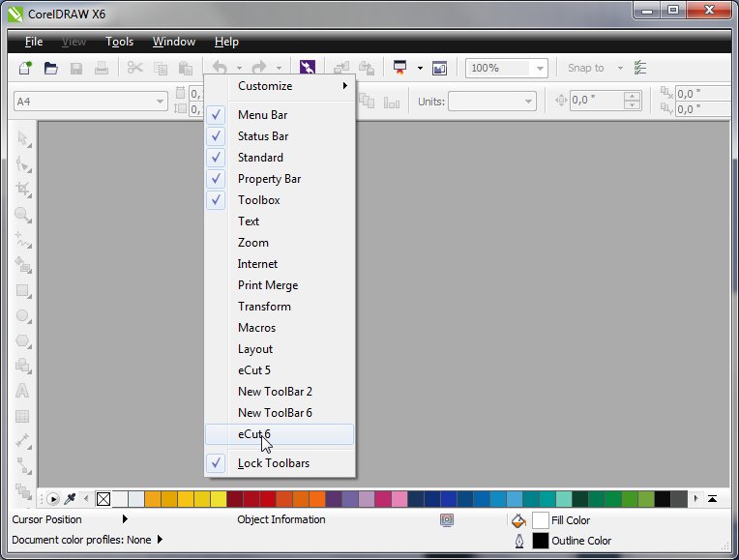This screenshot has width=739, height=560.
Task: Expand the Cursor Position arrow in status bar
Action: click(x=125, y=519)
